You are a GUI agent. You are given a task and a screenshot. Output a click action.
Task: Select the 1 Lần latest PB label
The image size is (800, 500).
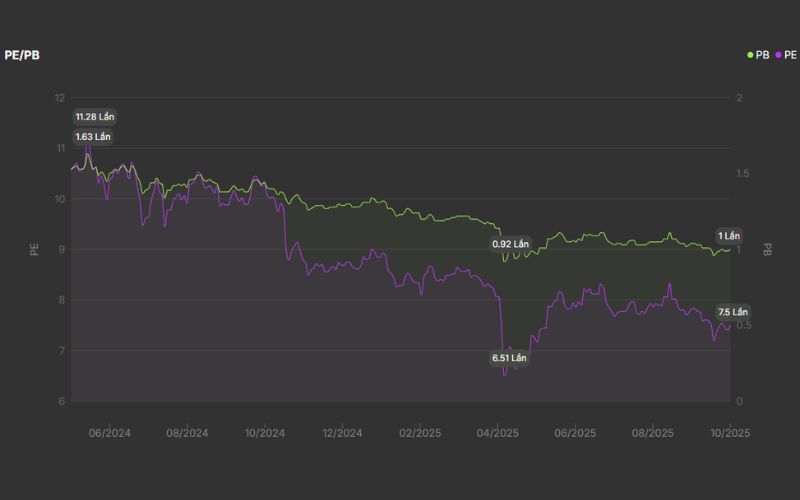(x=729, y=236)
